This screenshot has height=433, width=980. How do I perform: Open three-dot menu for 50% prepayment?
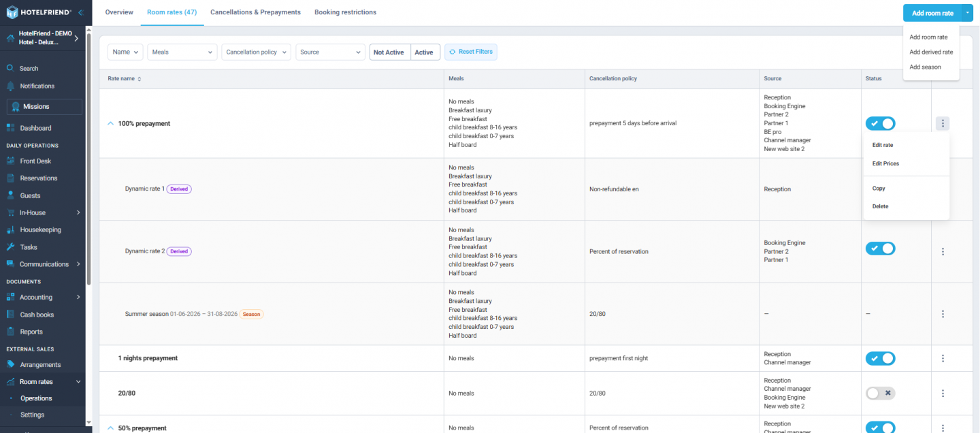pyautogui.click(x=943, y=428)
